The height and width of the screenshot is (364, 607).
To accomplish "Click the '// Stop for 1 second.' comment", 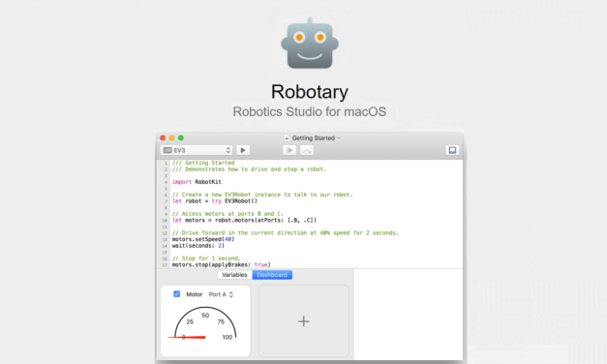I will 206,258.
